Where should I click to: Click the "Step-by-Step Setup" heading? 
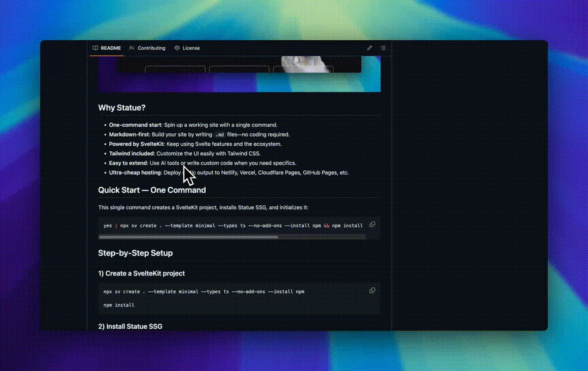135,253
